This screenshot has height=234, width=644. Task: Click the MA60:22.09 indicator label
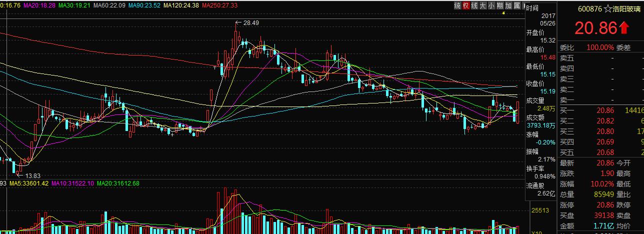pyautogui.click(x=109, y=5)
